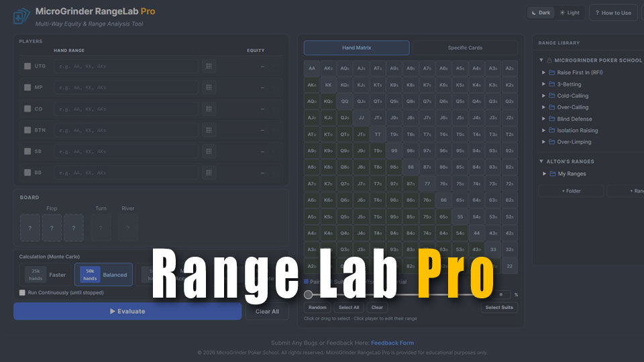Start the Evaluate calculation
644x362 pixels.
[x=127, y=311]
